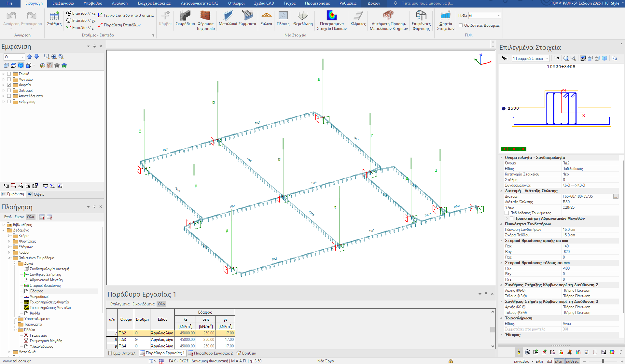Expand the Υποστυλώματα tree node
This screenshot has height=364, width=625.
click(15, 319)
